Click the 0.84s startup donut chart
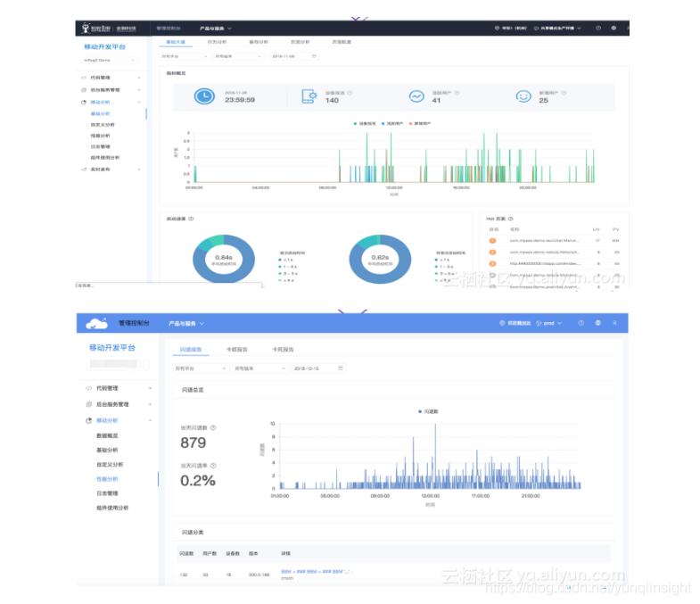The image size is (700, 604). (224, 259)
